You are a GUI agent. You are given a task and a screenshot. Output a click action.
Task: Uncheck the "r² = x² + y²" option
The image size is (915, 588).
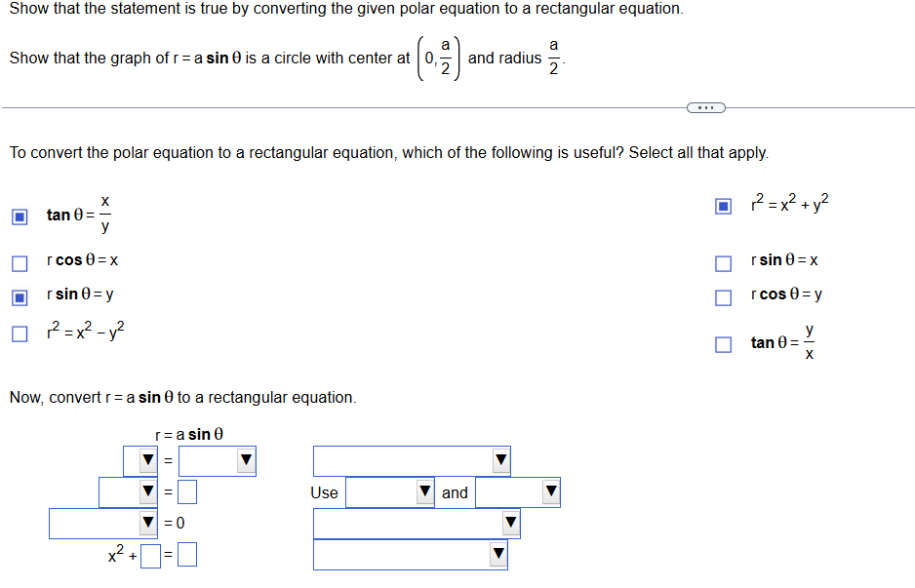(x=723, y=206)
